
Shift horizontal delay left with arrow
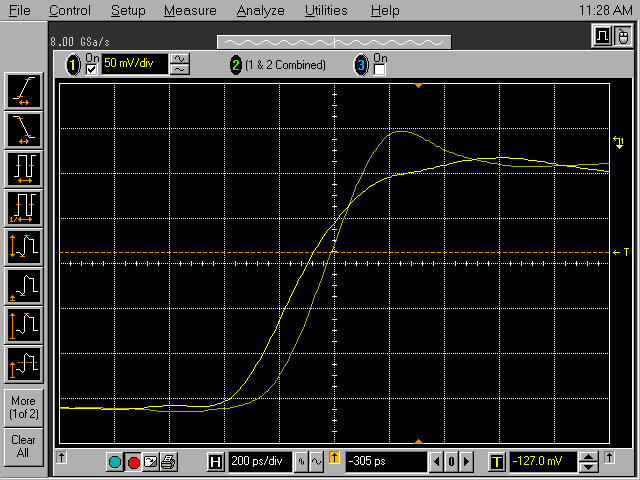coord(436,462)
